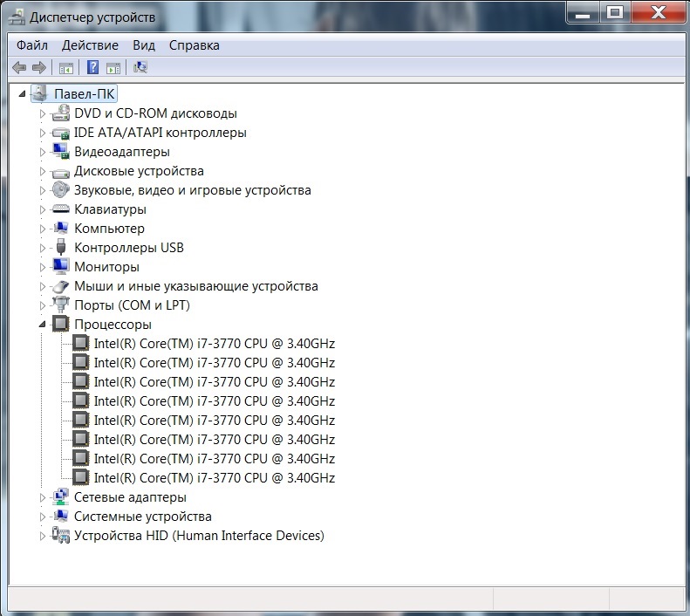Click the Системные устройства icon
Image resolution: width=690 pixels, height=616 pixels.
click(60, 516)
